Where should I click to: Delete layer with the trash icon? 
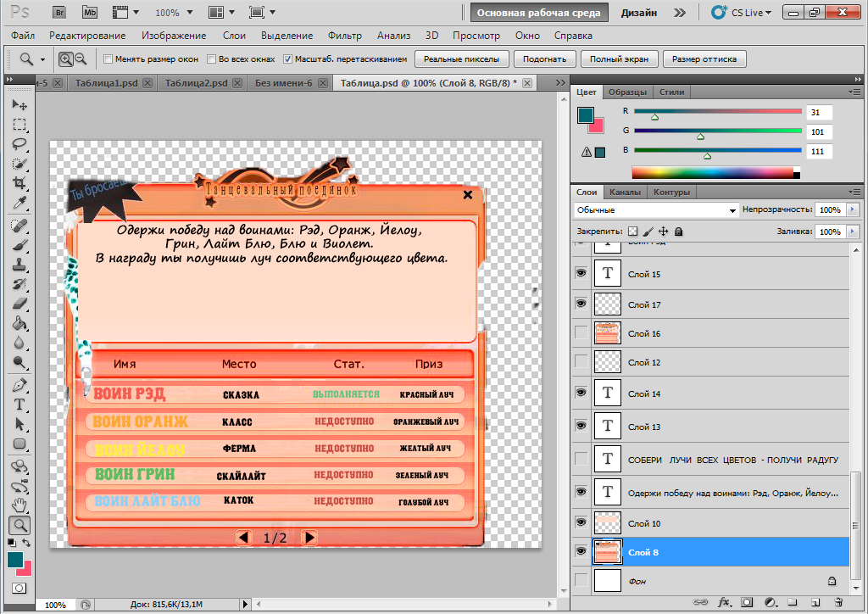tap(838, 602)
